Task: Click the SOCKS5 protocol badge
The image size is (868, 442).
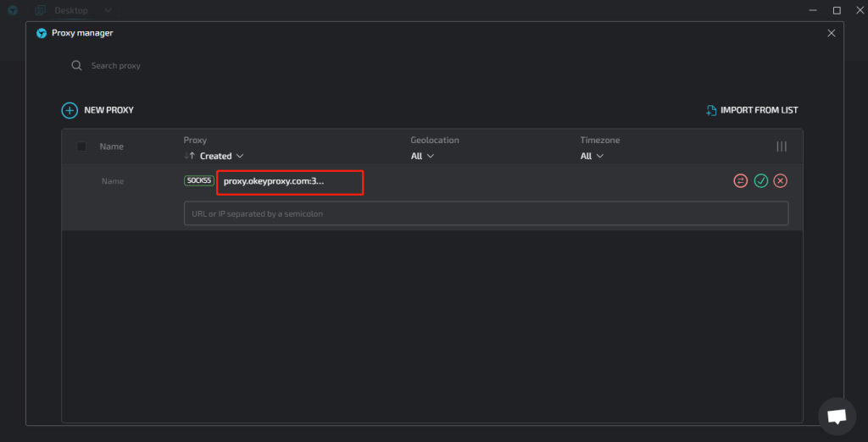Action: click(x=198, y=180)
